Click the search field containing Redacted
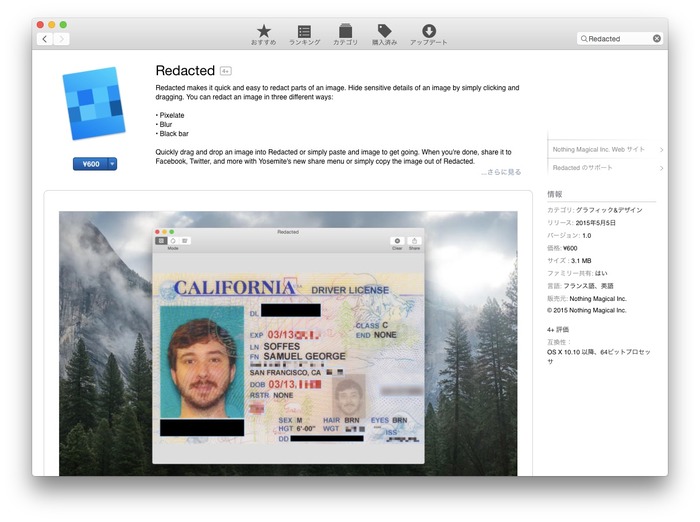 (x=619, y=39)
